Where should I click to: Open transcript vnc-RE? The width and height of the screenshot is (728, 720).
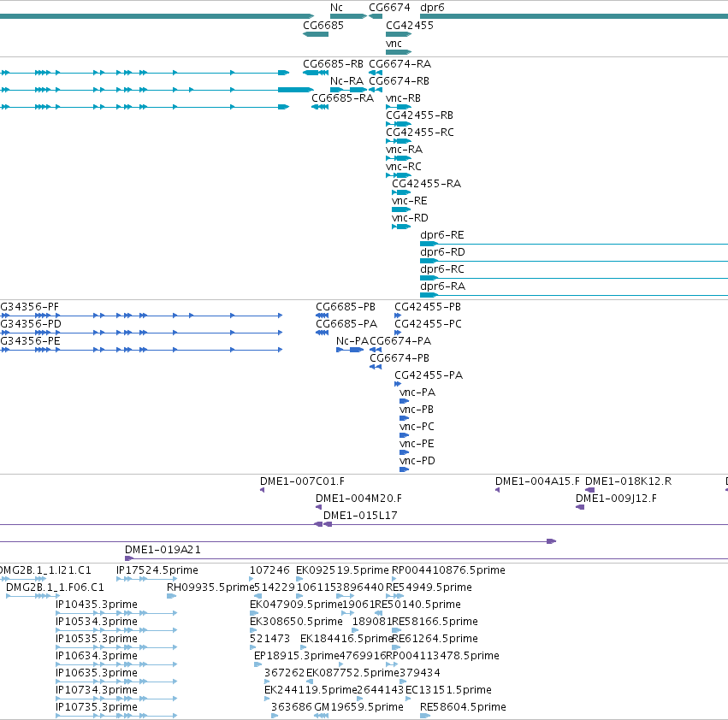coord(409,201)
